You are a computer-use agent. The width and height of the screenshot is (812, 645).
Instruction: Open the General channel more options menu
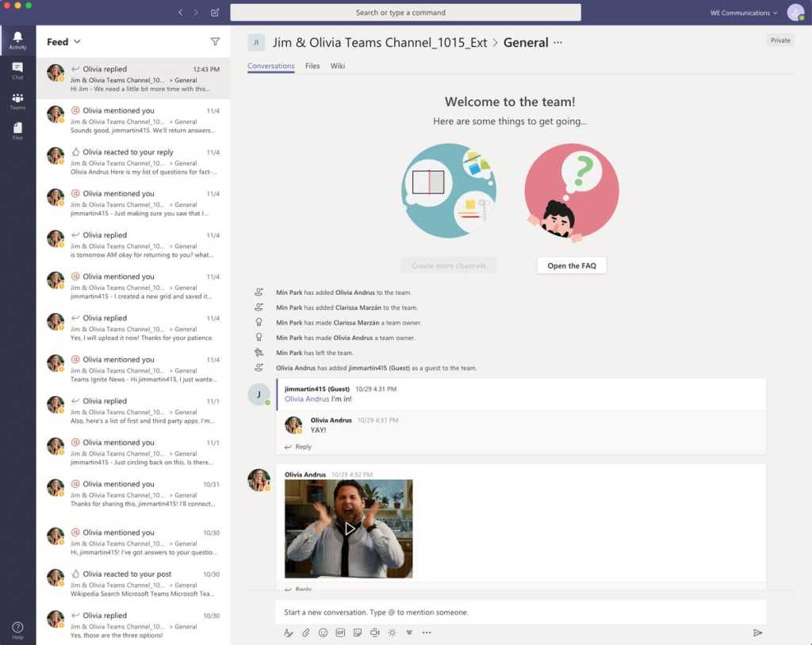pyautogui.click(x=557, y=43)
